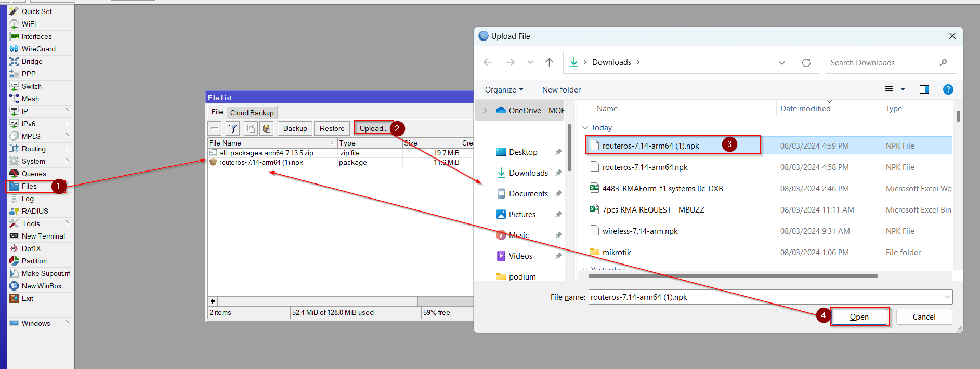Expand the Tools submenu
The image size is (980, 369).
67,223
